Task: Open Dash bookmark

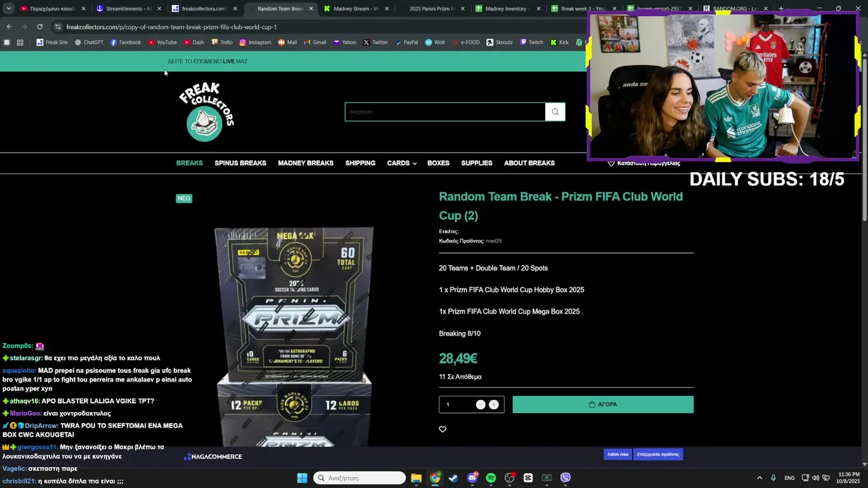Action: (x=193, y=42)
